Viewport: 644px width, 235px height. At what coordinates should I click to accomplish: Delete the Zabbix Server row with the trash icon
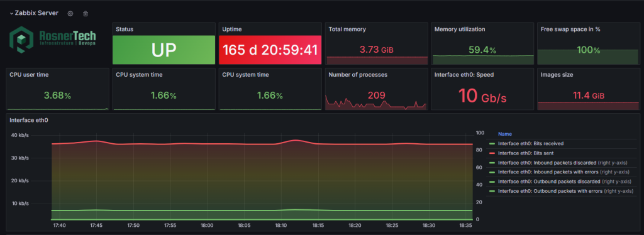[86, 14]
